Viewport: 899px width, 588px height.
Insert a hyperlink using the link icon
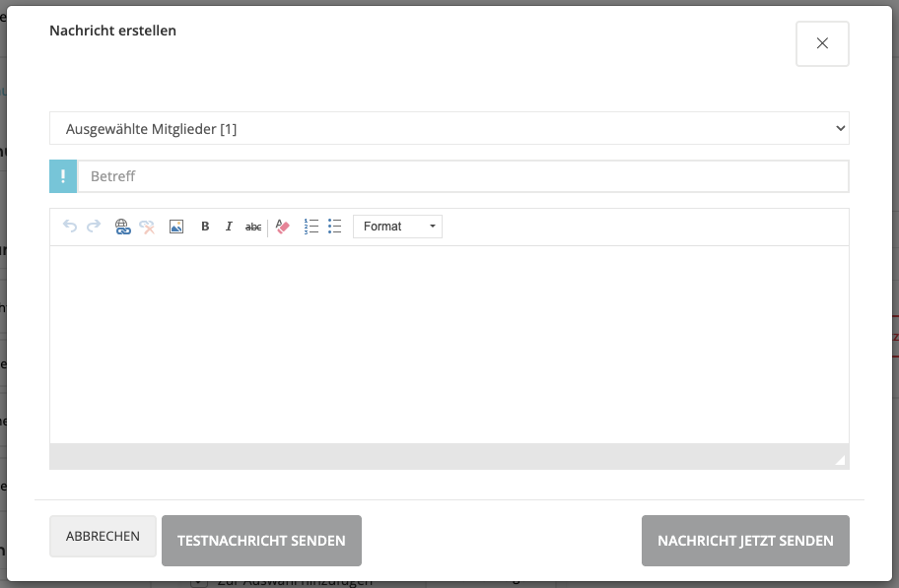coord(122,227)
